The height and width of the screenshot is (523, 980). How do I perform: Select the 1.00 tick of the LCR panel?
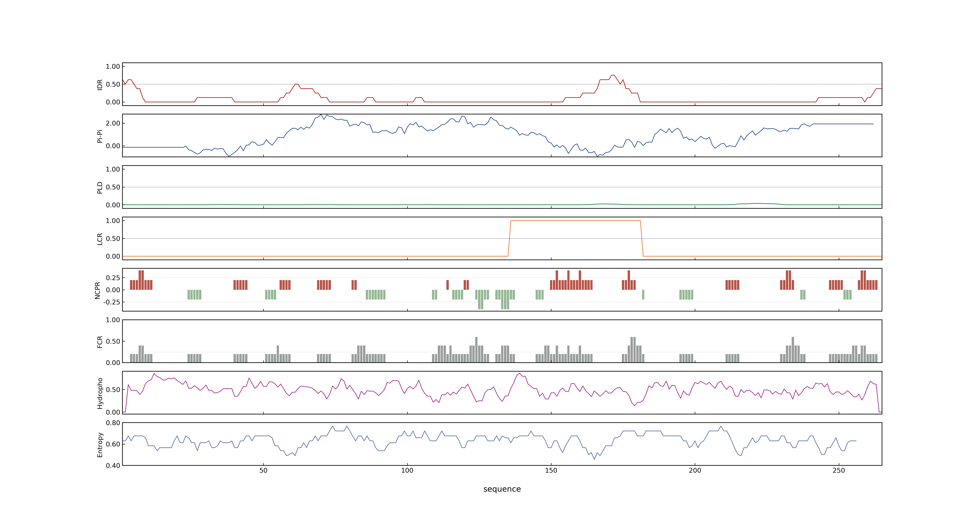coord(113,221)
